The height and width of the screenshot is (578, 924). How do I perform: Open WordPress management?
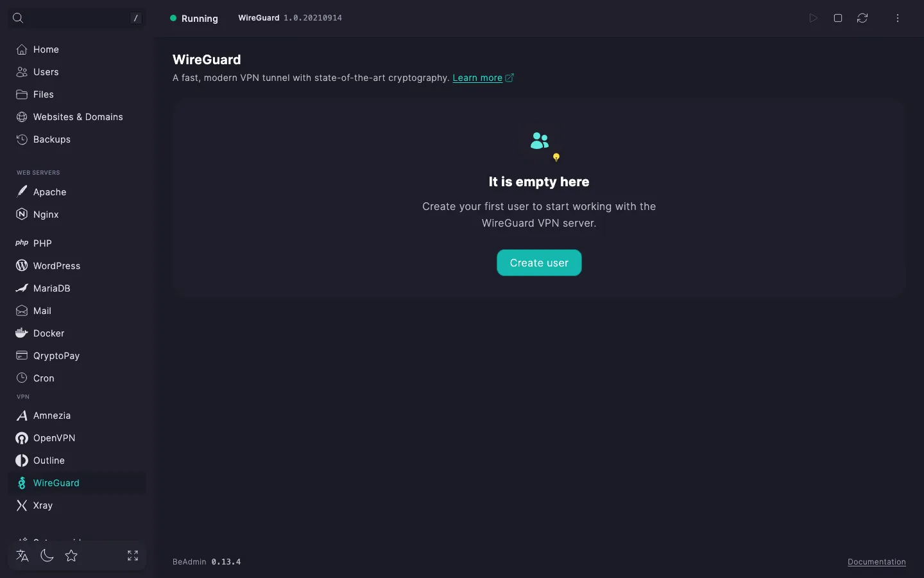77,266
